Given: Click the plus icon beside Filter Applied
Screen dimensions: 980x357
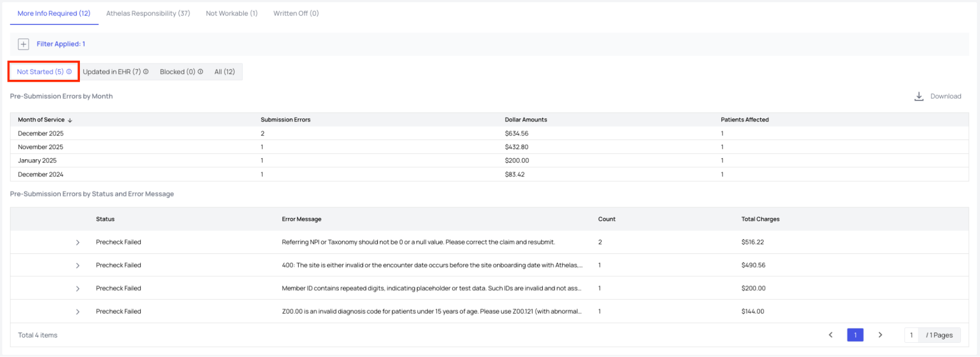Looking at the screenshot, I should 24,44.
